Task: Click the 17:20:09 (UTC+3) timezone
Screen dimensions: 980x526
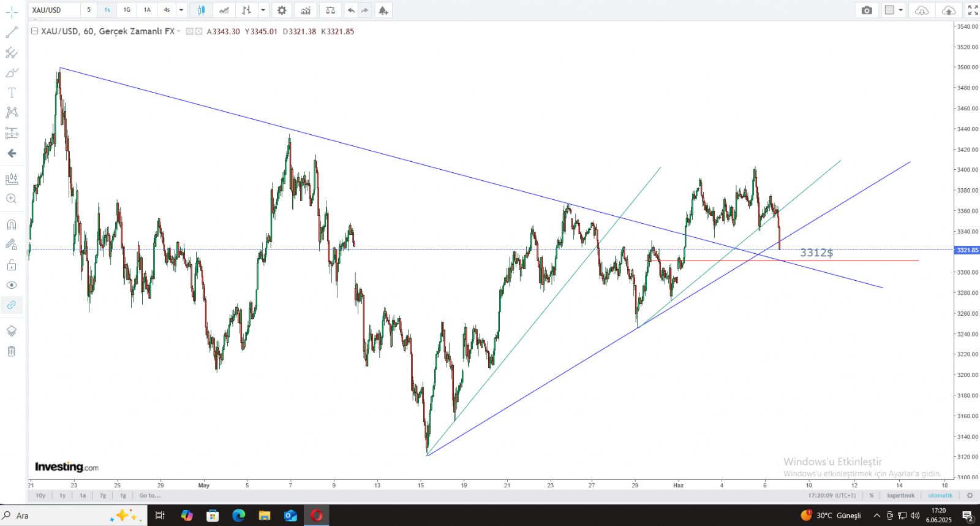Action: coord(832,495)
